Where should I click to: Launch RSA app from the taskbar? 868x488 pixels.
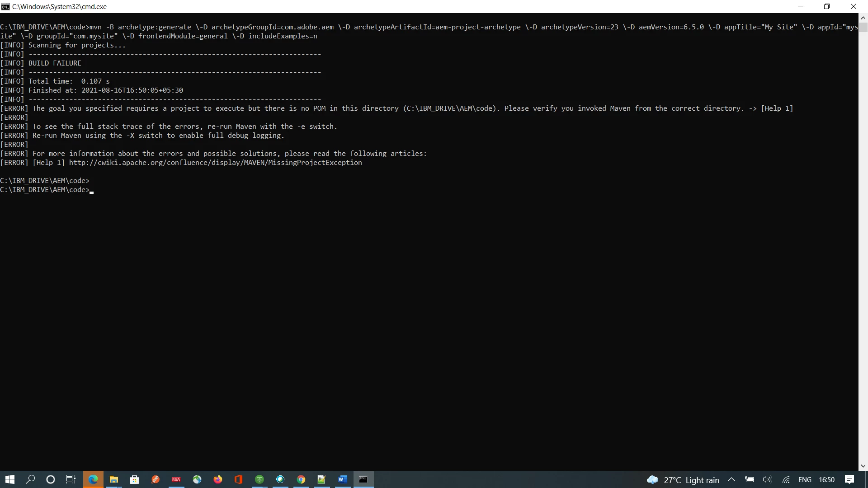pyautogui.click(x=176, y=479)
